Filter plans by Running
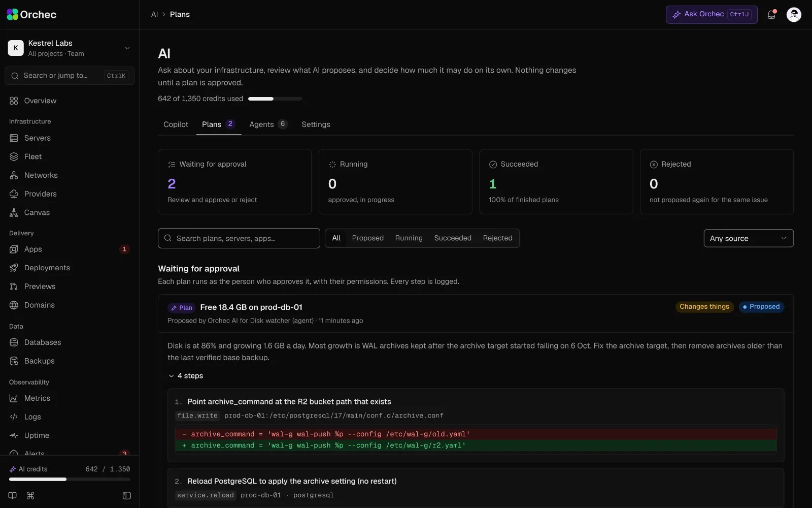 (409, 238)
